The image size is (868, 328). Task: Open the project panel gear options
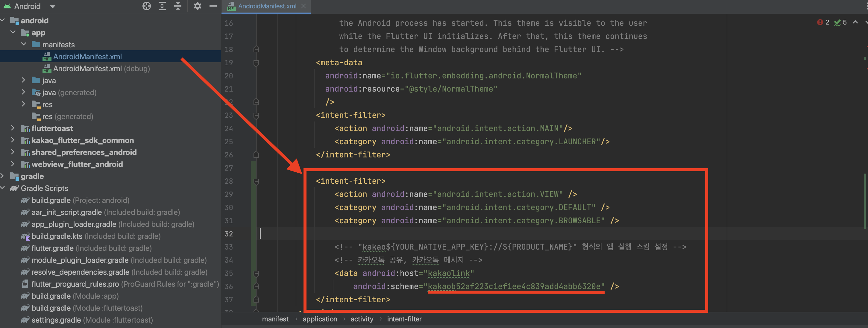pos(198,6)
